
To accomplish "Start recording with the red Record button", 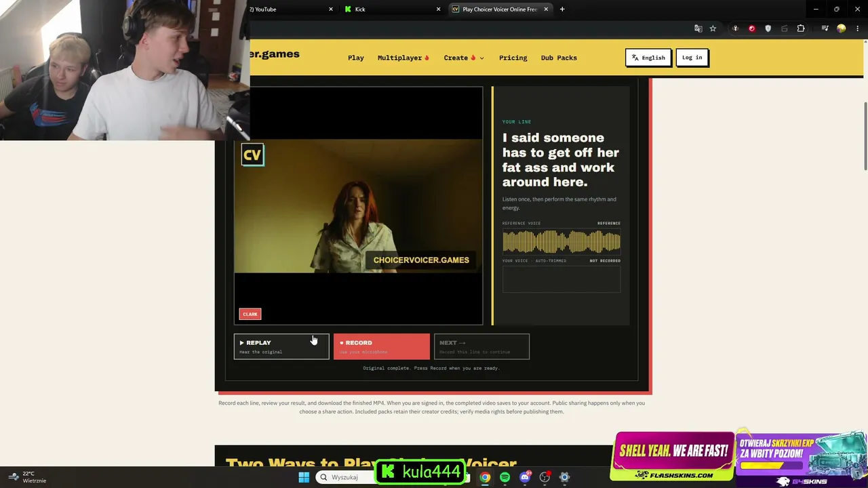I will point(381,346).
